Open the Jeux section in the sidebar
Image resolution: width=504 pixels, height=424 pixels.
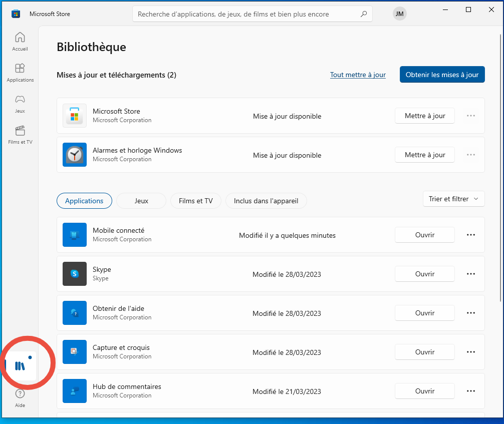20,104
